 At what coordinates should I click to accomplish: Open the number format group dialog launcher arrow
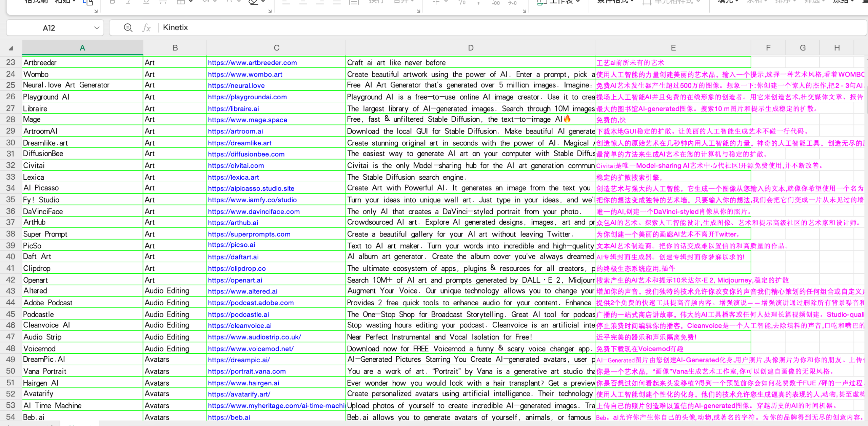coord(525,11)
